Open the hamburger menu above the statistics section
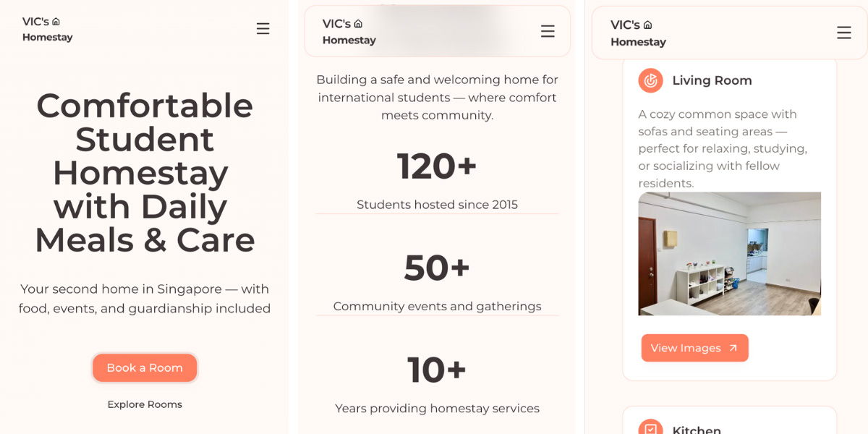 tap(548, 31)
